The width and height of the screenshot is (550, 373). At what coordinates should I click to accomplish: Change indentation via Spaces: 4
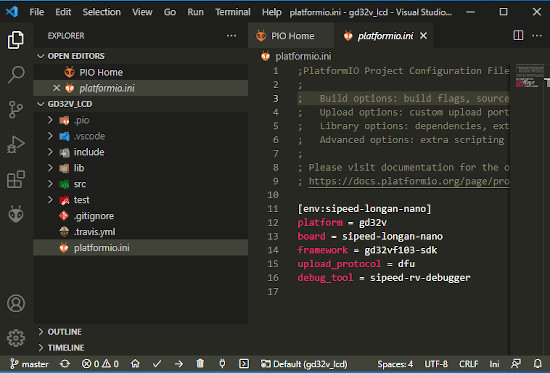[395, 364]
